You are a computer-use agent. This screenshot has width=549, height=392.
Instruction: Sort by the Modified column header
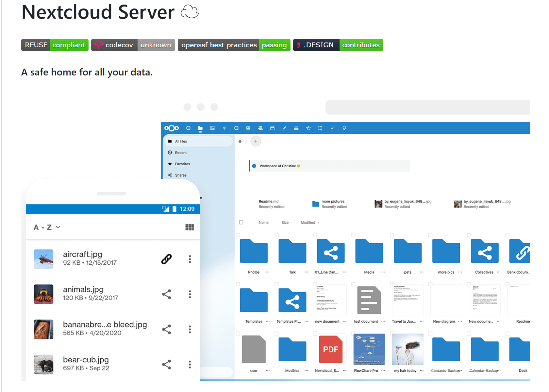click(x=310, y=222)
